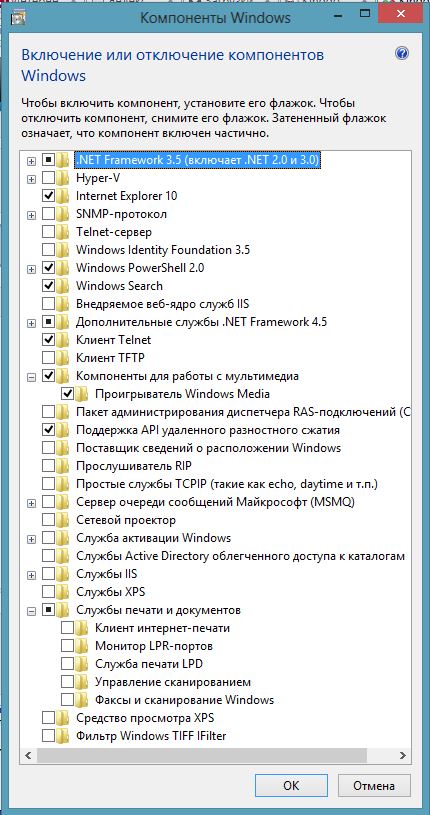The width and height of the screenshot is (430, 815).
Task: Uncheck the Клиент Telnet checkbox
Action: (x=48, y=340)
